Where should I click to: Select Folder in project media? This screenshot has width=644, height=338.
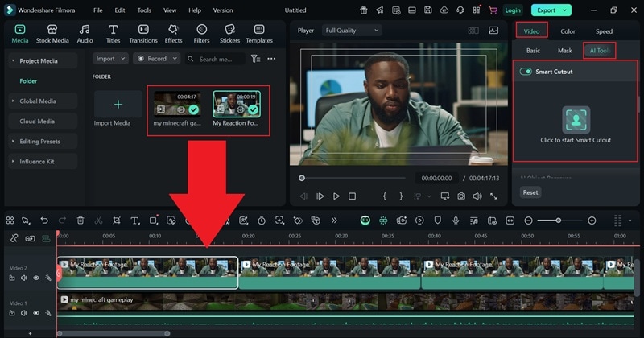click(28, 81)
